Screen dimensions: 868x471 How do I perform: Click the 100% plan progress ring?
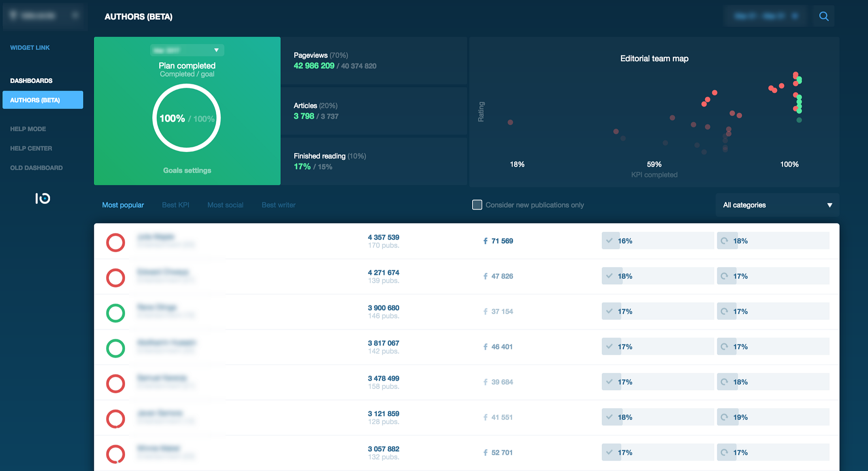[187, 118]
